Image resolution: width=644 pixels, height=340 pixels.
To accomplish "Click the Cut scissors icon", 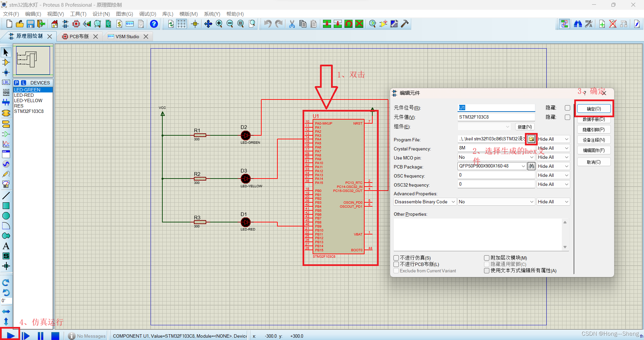I will (x=292, y=24).
